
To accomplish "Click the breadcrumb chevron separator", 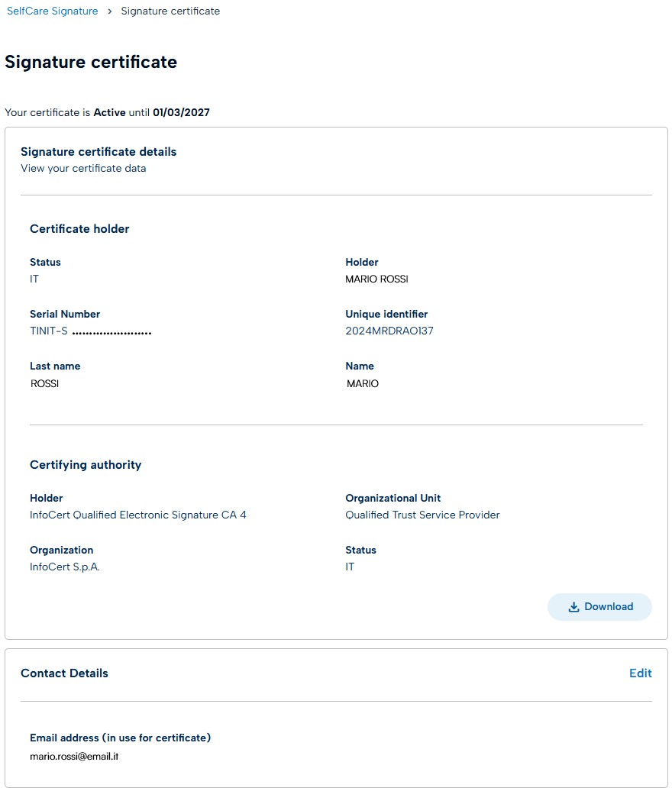I will click(110, 11).
